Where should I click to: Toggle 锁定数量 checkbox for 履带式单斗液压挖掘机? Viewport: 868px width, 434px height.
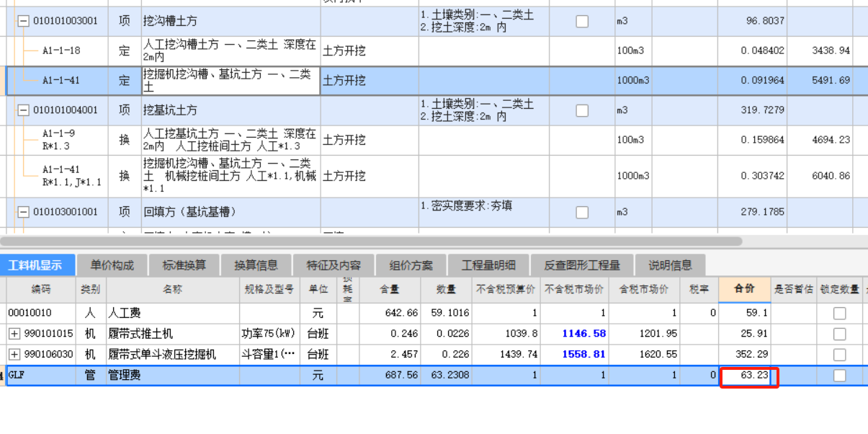[x=839, y=355]
